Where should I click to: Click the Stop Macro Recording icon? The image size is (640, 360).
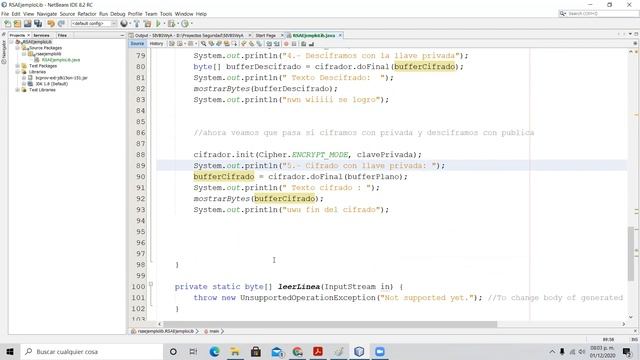pyautogui.click(x=294, y=44)
